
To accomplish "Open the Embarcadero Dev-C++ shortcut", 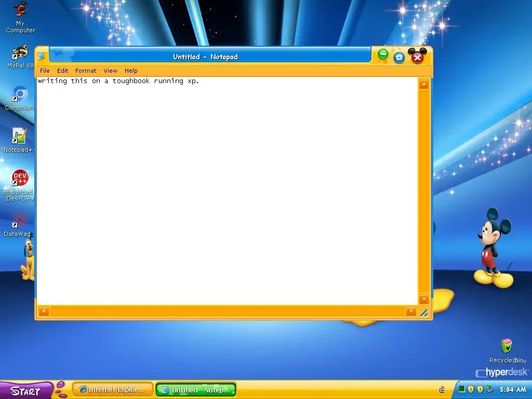I will click(x=19, y=185).
